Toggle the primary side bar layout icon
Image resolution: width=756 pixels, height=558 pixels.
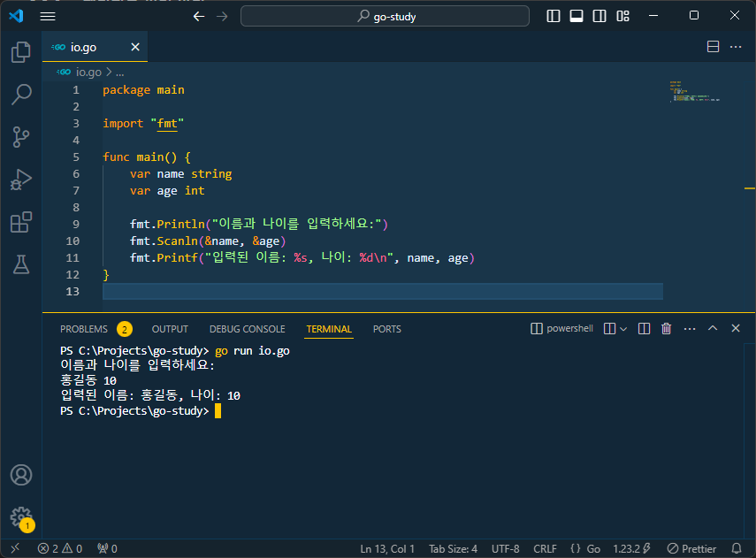pos(554,16)
